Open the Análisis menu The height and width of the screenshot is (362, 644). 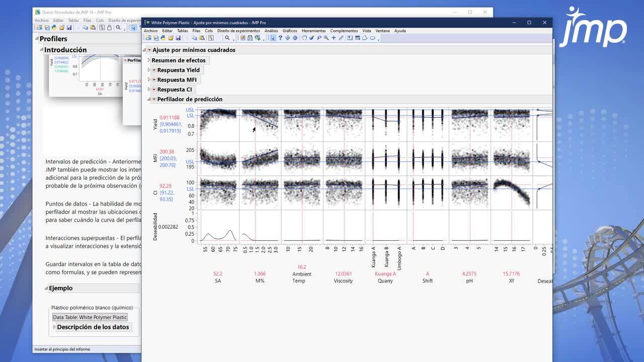coord(271,31)
